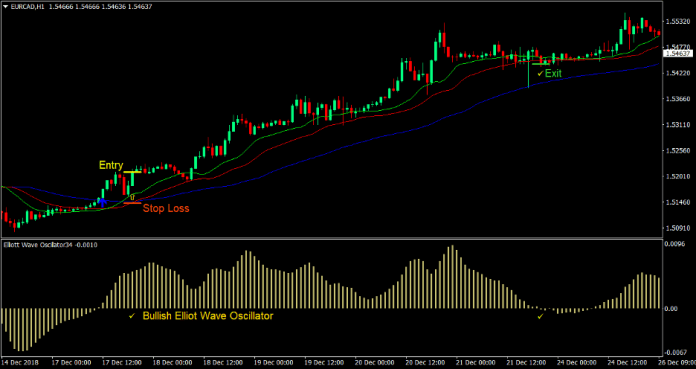Image resolution: width=696 pixels, height=369 pixels.
Task: Click the 14 Dec 2018 date label
Action: click(x=20, y=362)
